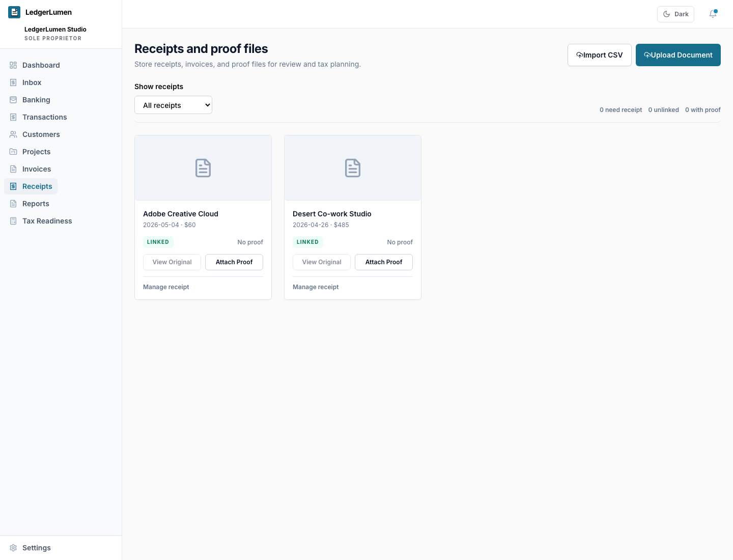Click the '0 unlinked' counter
This screenshot has height=560, width=733.
coord(663,110)
